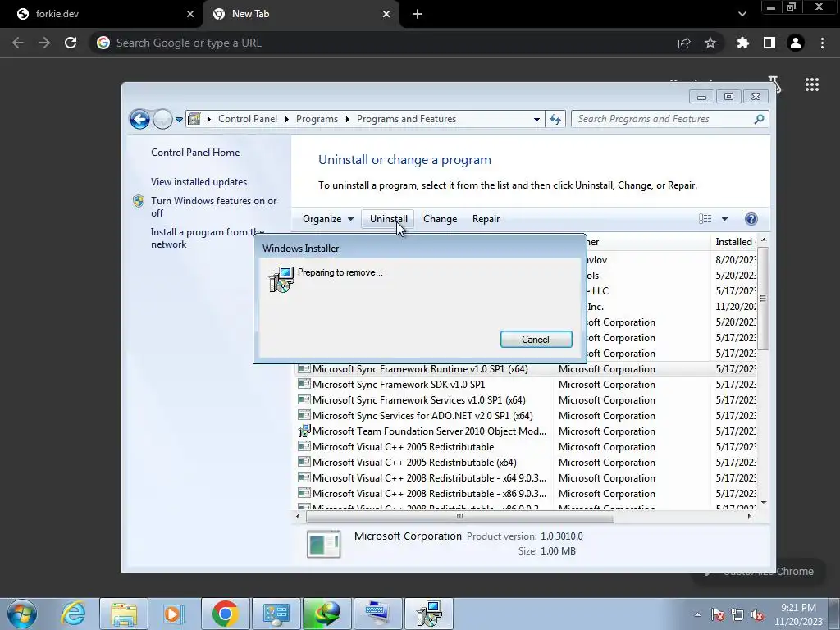This screenshot has width=840, height=630.
Task: Bookmark this tab with the star icon
Action: [x=710, y=43]
